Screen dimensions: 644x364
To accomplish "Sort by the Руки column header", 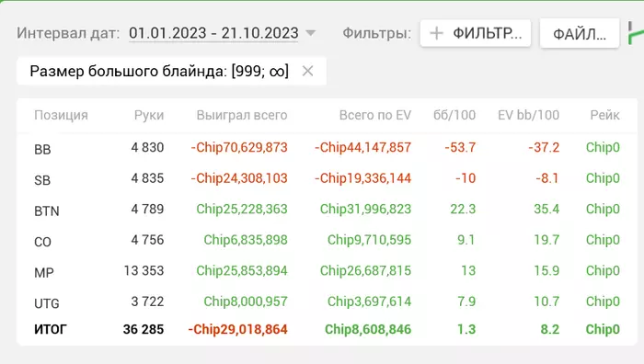I will 149,115.
